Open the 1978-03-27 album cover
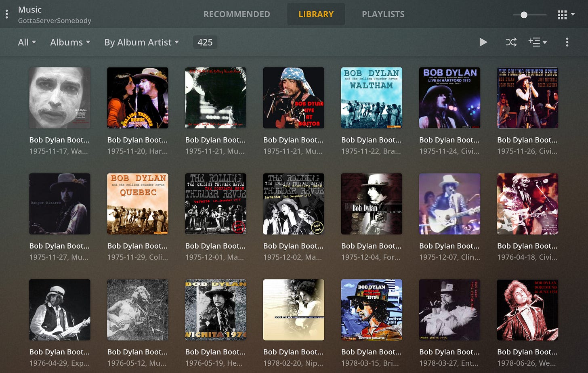This screenshot has height=373, width=588. pyautogui.click(x=449, y=310)
